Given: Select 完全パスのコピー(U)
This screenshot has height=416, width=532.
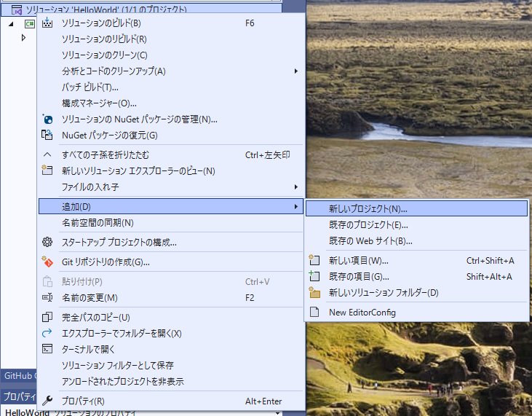Looking at the screenshot, I should pyautogui.click(x=171, y=318).
